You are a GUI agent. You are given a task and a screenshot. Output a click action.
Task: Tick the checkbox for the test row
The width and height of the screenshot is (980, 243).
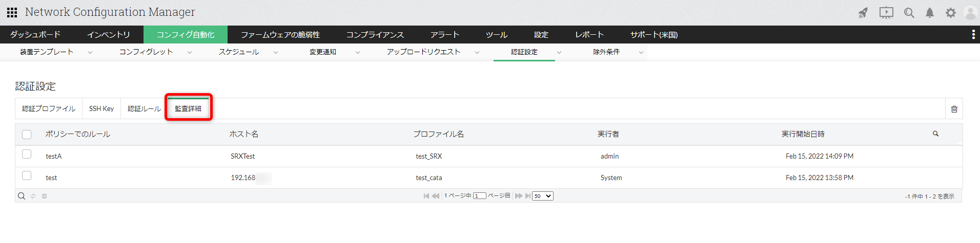(27, 176)
